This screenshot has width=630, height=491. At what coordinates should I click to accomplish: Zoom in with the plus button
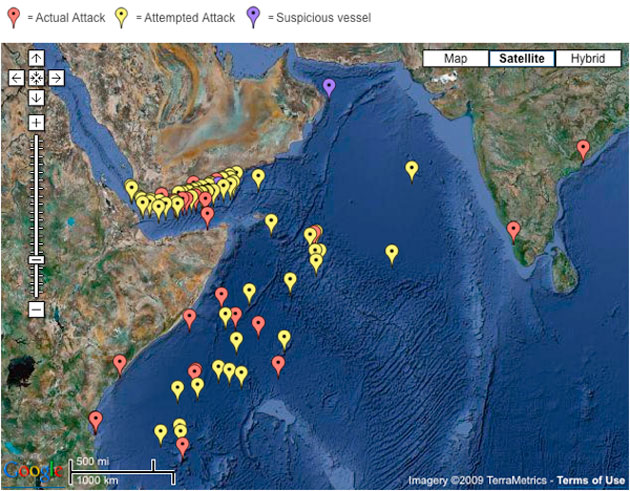click(36, 123)
